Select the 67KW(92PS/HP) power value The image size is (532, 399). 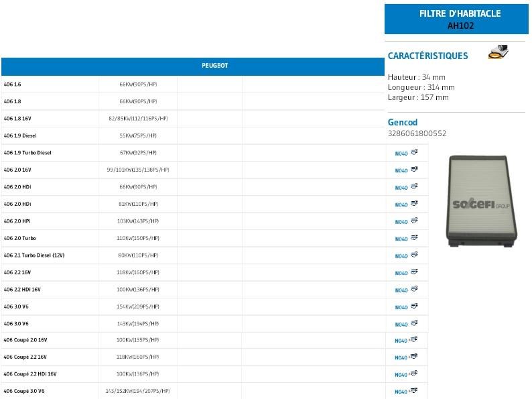click(x=138, y=153)
